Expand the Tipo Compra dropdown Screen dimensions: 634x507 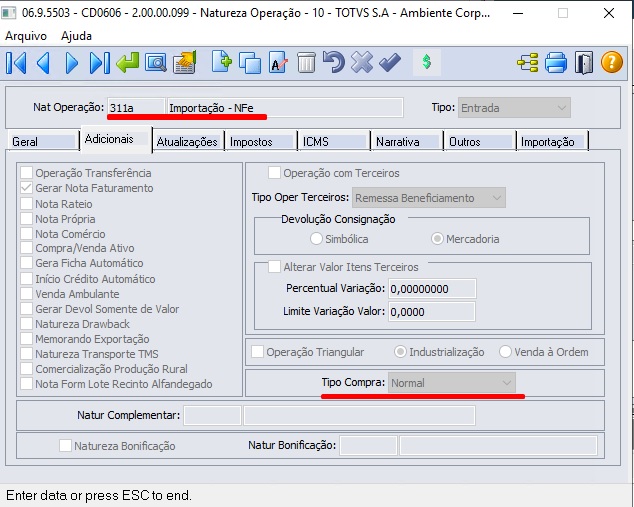pyautogui.click(x=452, y=382)
